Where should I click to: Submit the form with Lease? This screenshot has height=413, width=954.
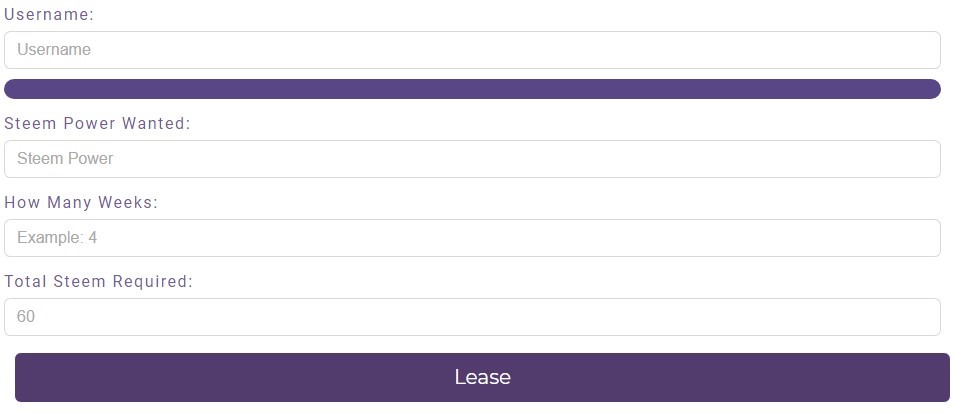click(x=482, y=377)
